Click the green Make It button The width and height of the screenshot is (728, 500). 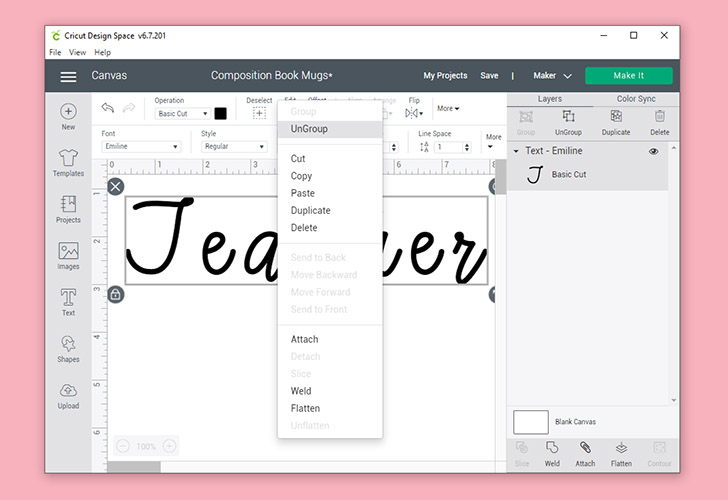click(x=629, y=76)
